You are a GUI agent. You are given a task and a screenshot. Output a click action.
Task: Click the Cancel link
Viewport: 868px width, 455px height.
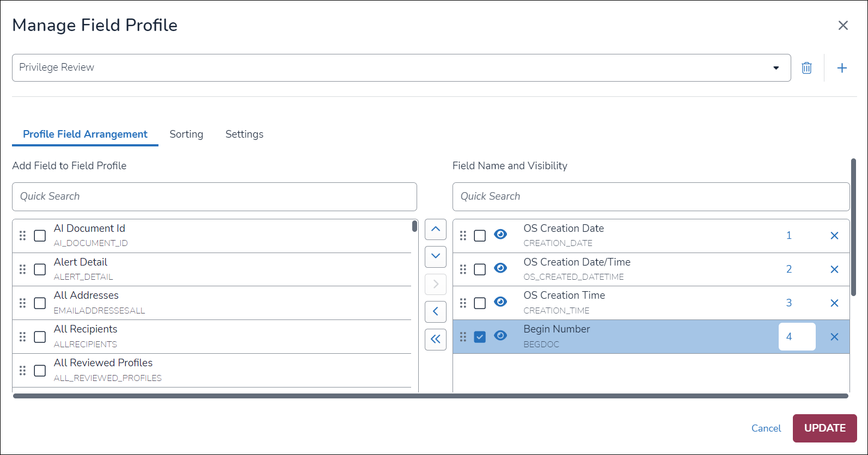pyautogui.click(x=766, y=428)
